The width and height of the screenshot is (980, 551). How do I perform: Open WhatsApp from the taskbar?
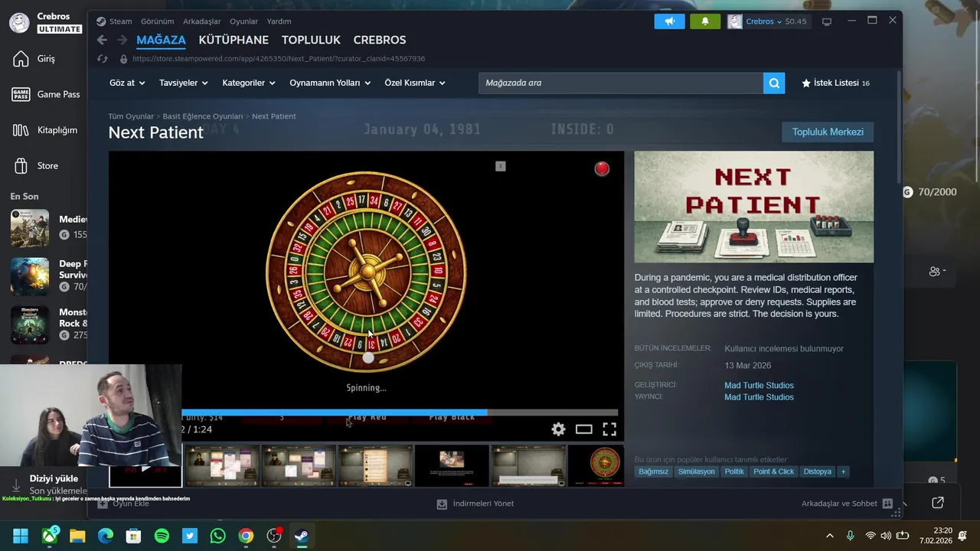click(218, 536)
